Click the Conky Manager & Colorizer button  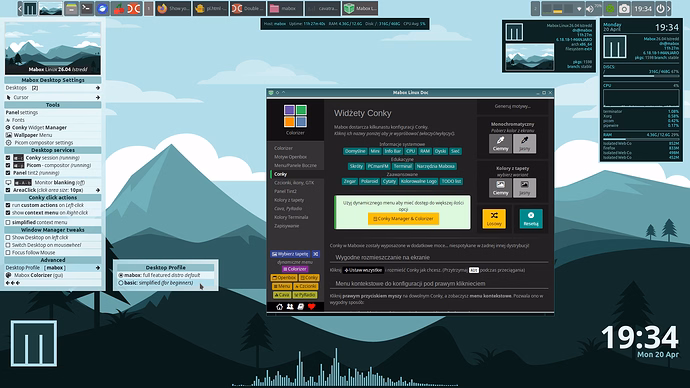tap(403, 219)
